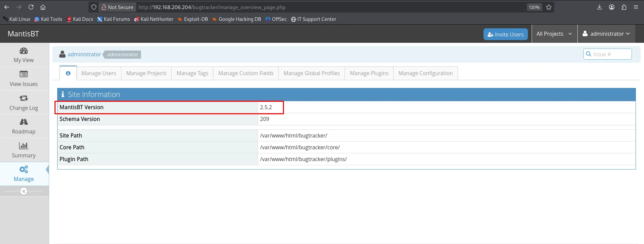Open the Manage Custom Fields tab
Viewport: 644px width, 244px height.
[246, 73]
